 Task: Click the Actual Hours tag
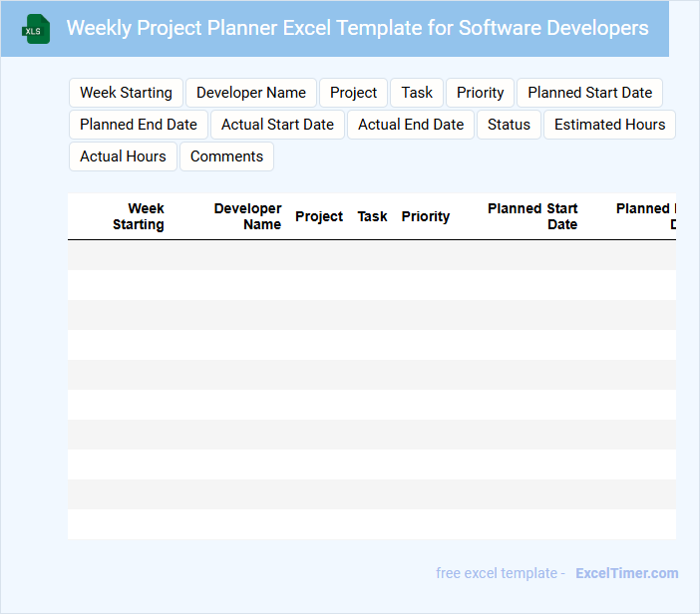pyautogui.click(x=123, y=156)
